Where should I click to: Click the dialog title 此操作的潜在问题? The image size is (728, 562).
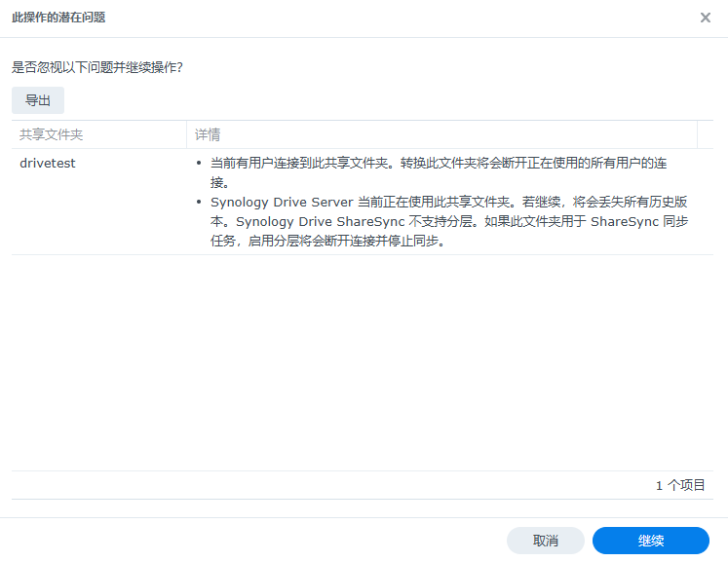coord(58,18)
